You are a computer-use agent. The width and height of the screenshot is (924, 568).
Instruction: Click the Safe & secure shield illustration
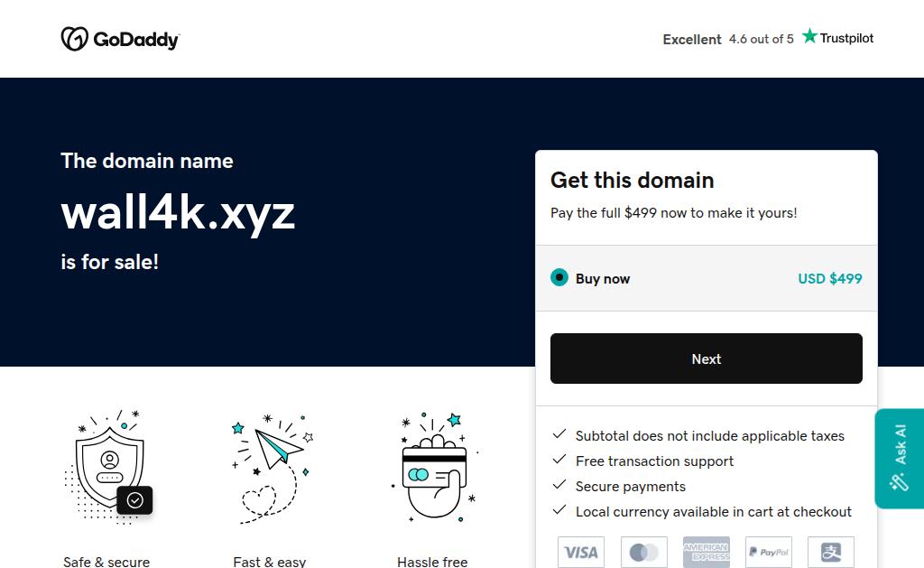(108, 467)
